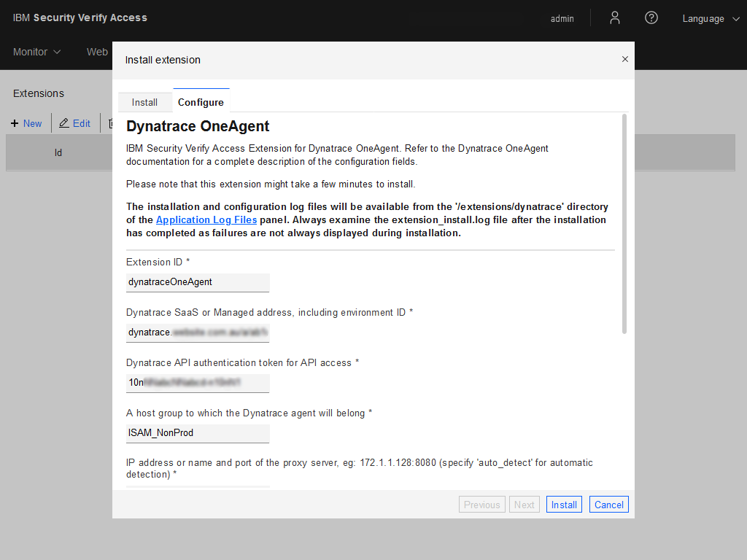Switch to the Install tab
This screenshot has width=747, height=560.
point(144,102)
